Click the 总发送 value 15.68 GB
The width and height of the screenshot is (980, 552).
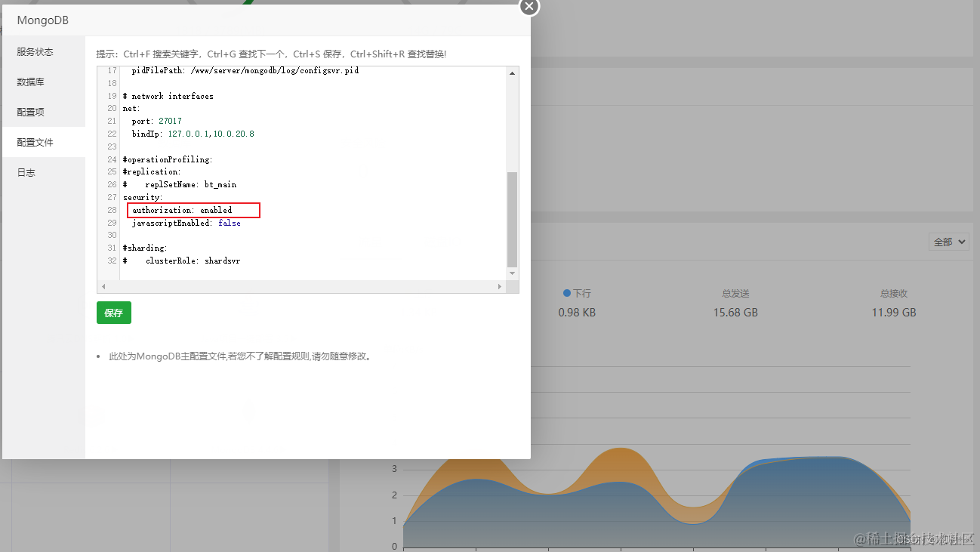pos(735,313)
